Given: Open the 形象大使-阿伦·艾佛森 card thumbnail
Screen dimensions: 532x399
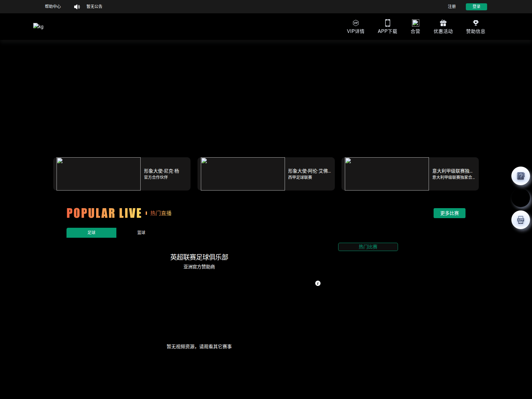Looking at the screenshot, I should [242, 174].
